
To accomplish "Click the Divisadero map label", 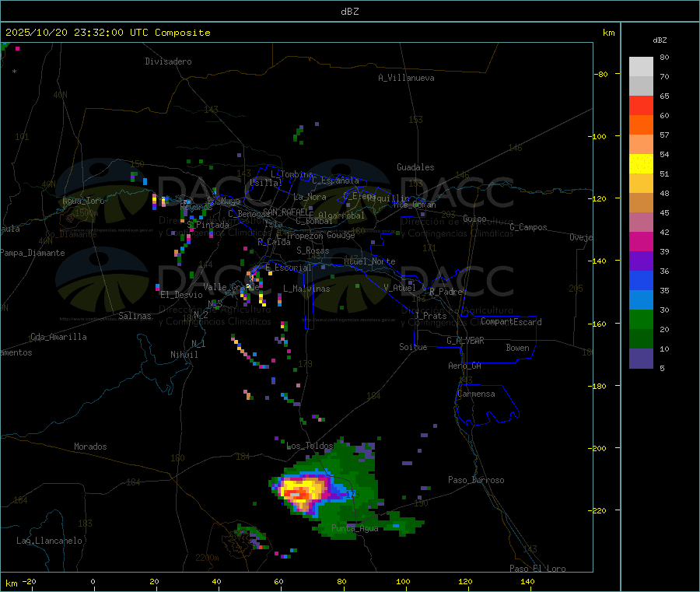I will click(168, 61).
